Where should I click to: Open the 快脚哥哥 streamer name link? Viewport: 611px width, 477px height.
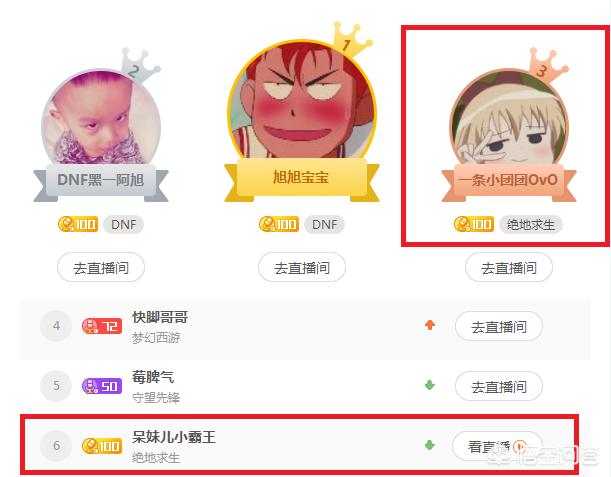tap(160, 317)
